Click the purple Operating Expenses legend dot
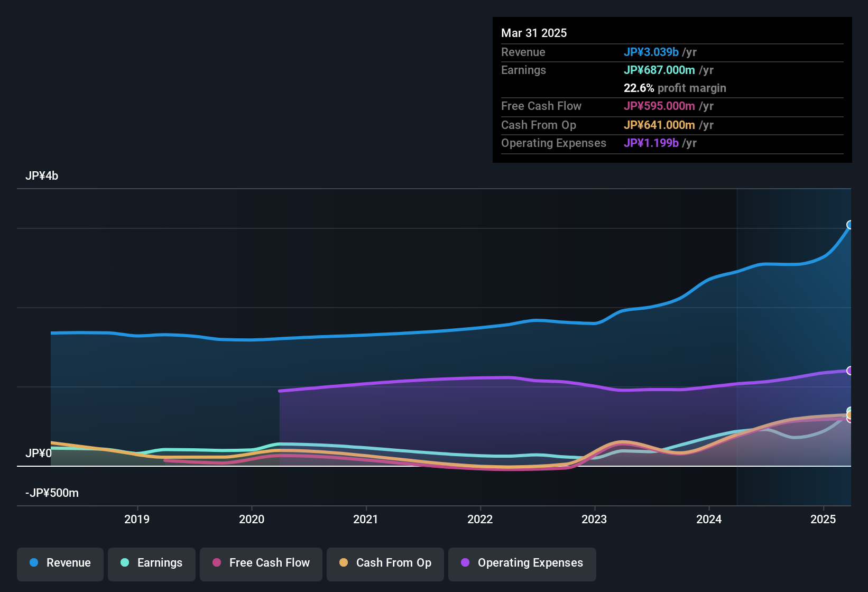Image resolution: width=868 pixels, height=592 pixels. coord(465,562)
